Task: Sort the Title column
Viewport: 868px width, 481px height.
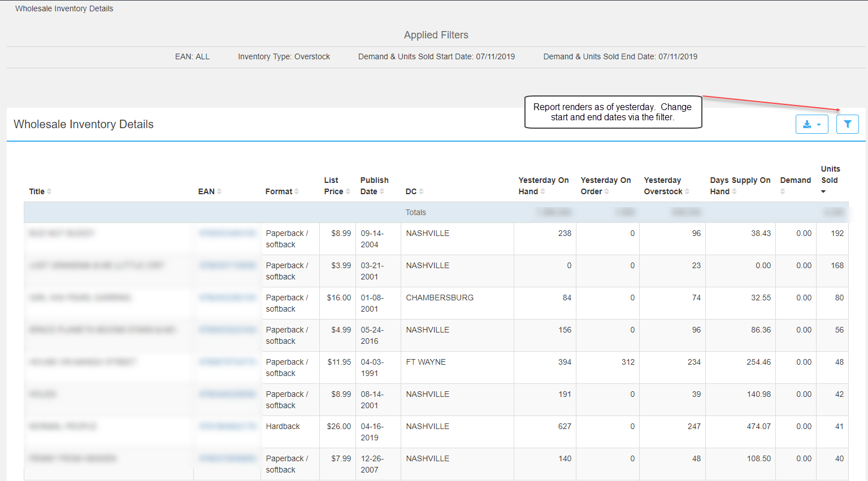Action: coord(48,191)
